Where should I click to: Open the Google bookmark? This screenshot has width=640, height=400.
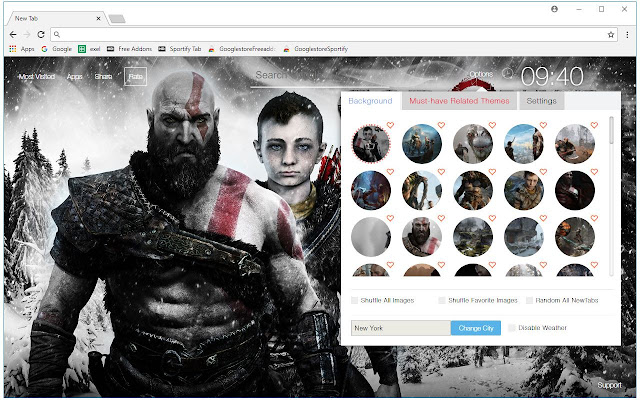pyautogui.click(x=57, y=49)
